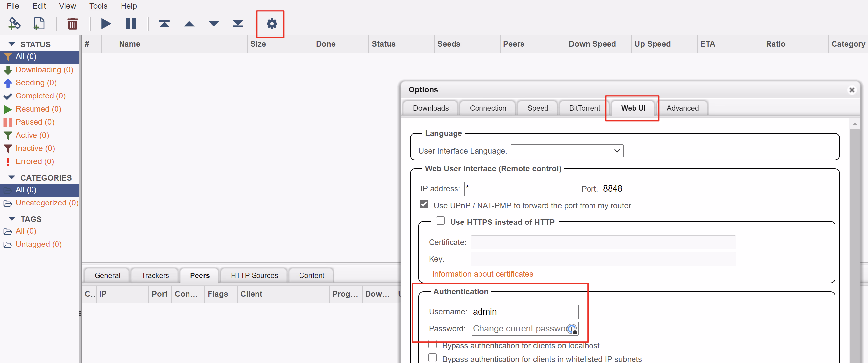Uncheck the UPnP / NAT-PMP forwarding checkbox
The width and height of the screenshot is (868, 363).
(x=424, y=205)
